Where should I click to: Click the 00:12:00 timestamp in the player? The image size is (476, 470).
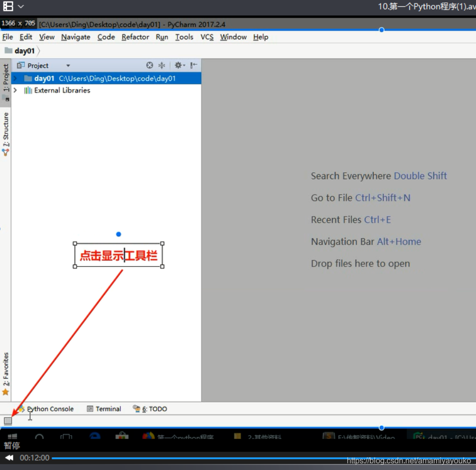[x=34, y=458]
